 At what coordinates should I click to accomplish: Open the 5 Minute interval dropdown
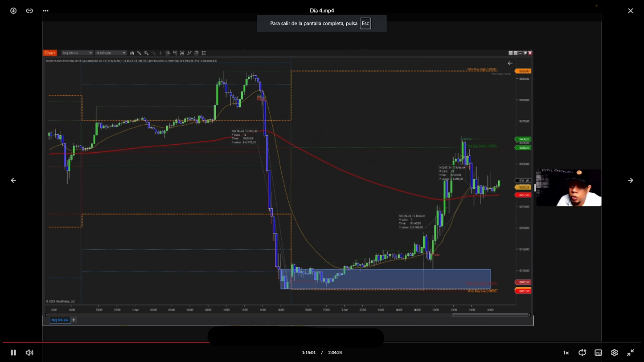111,53
